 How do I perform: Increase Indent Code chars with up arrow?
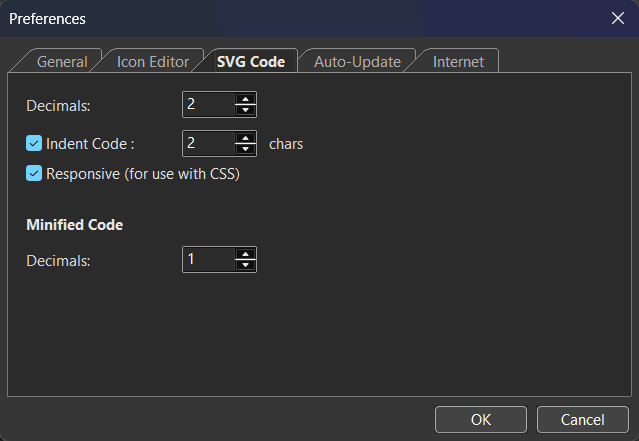point(245,138)
